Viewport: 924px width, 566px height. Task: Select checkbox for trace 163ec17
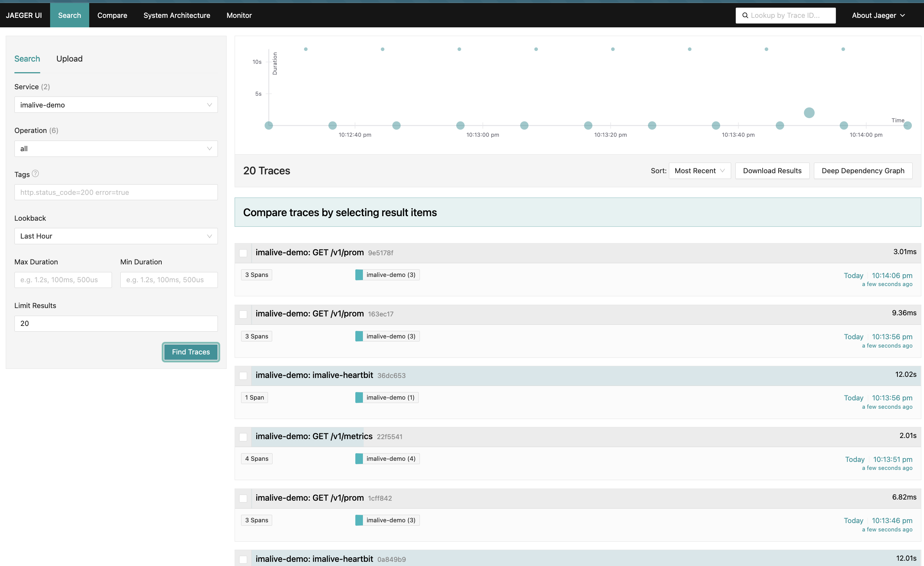click(243, 314)
